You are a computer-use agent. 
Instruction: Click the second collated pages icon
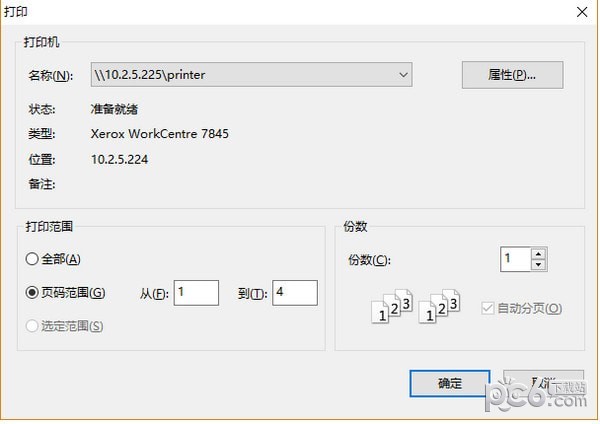439,307
